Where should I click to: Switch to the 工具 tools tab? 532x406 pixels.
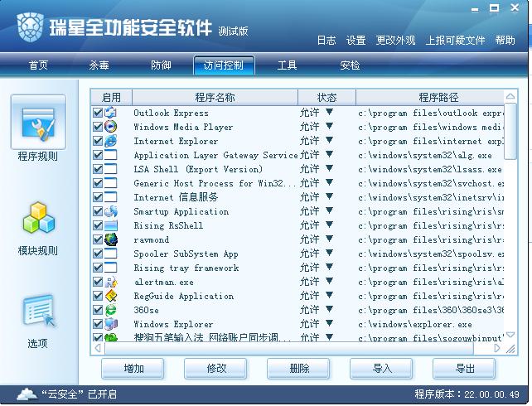point(287,65)
